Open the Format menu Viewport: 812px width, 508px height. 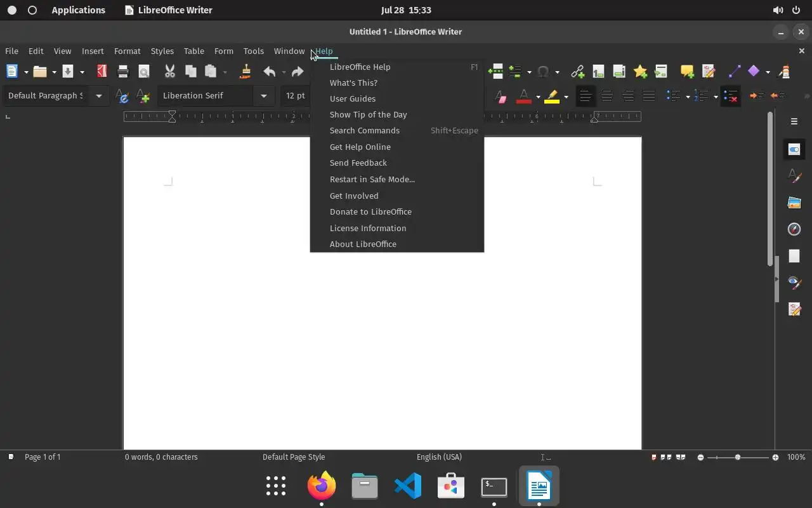(x=127, y=51)
